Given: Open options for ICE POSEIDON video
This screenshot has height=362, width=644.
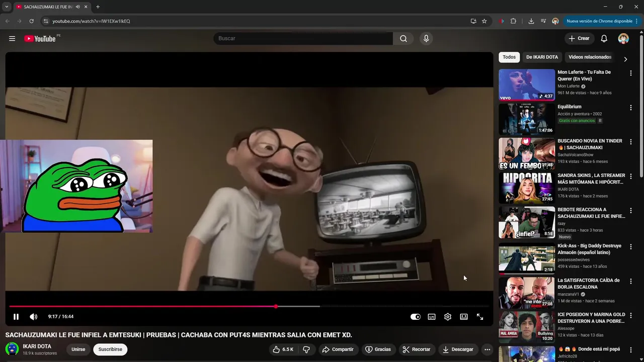Looking at the screenshot, I should pos(630,316).
